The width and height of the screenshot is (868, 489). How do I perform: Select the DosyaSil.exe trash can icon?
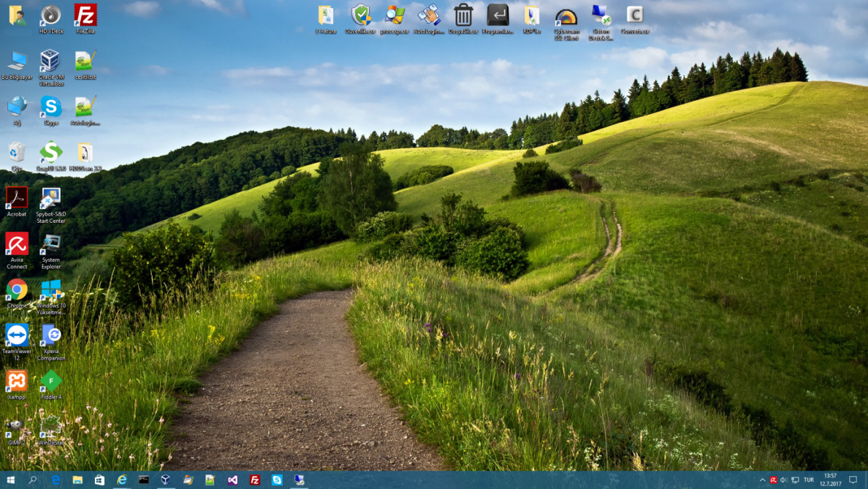[x=463, y=19]
